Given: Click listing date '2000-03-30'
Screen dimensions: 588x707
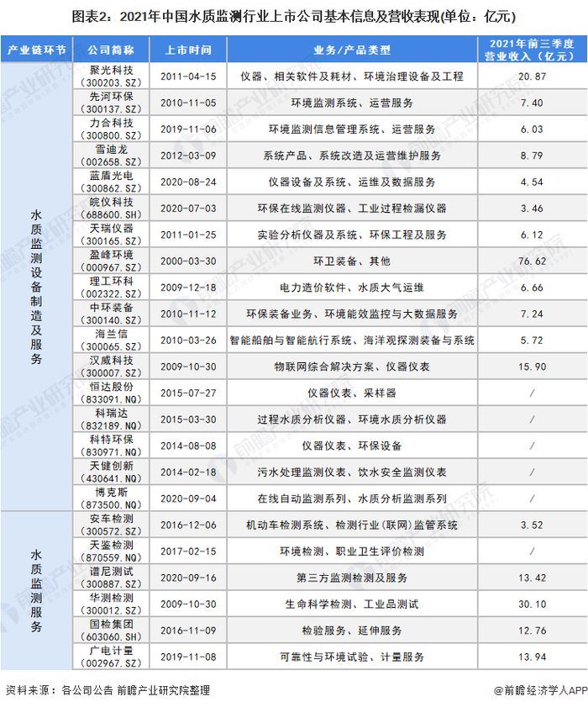Looking at the screenshot, I should coord(188,261).
